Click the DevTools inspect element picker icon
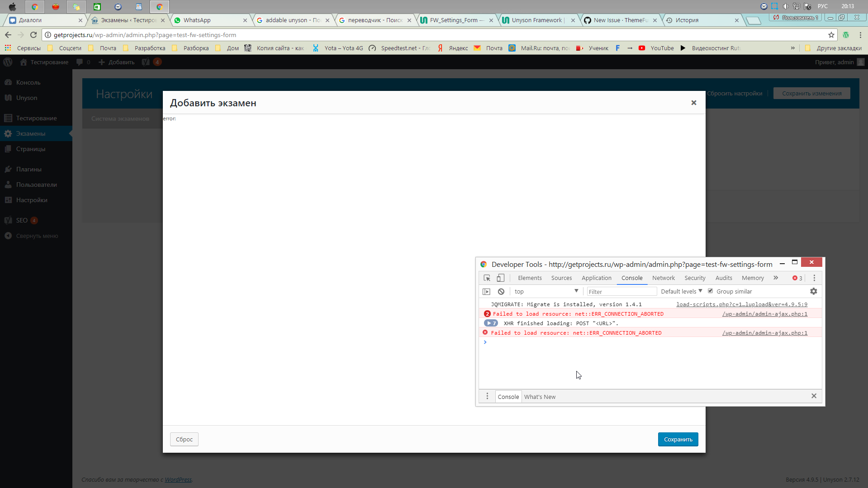 coord(487,278)
